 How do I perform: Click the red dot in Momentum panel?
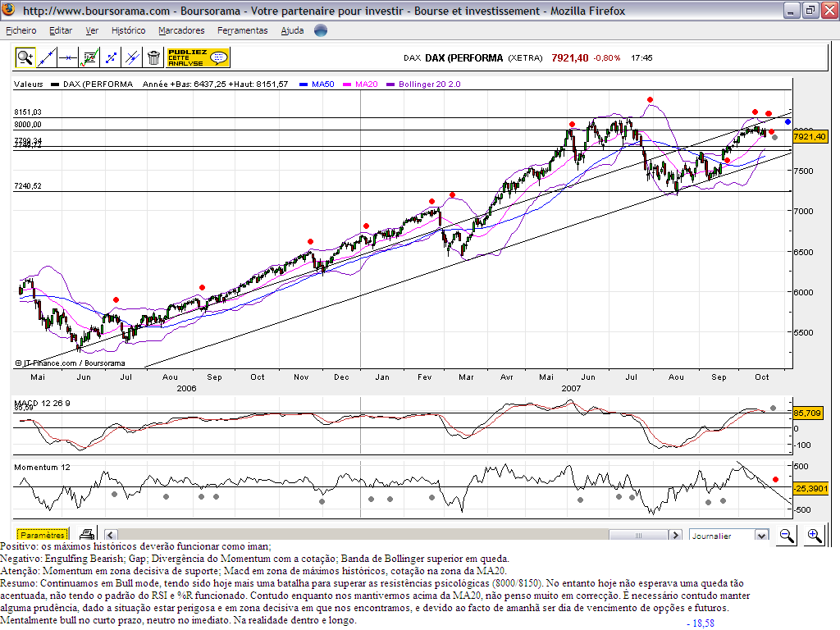(x=775, y=479)
